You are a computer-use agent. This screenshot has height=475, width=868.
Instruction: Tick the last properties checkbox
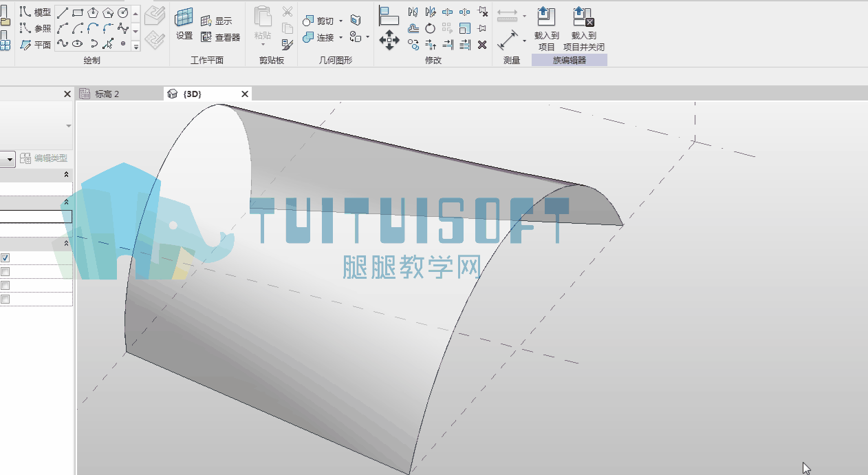click(x=5, y=299)
